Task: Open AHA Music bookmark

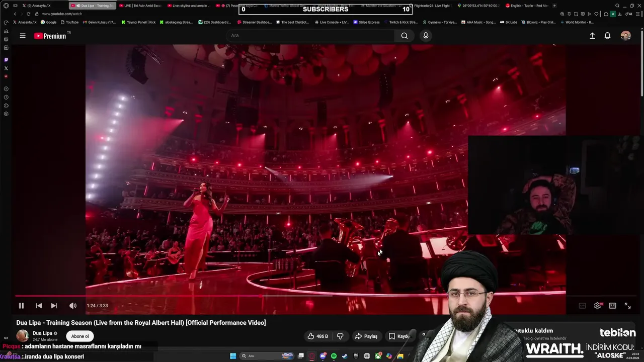Action: (478, 22)
